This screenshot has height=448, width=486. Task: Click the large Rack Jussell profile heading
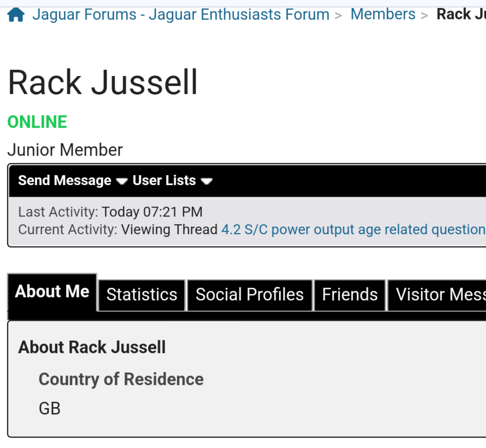pyautogui.click(x=103, y=82)
